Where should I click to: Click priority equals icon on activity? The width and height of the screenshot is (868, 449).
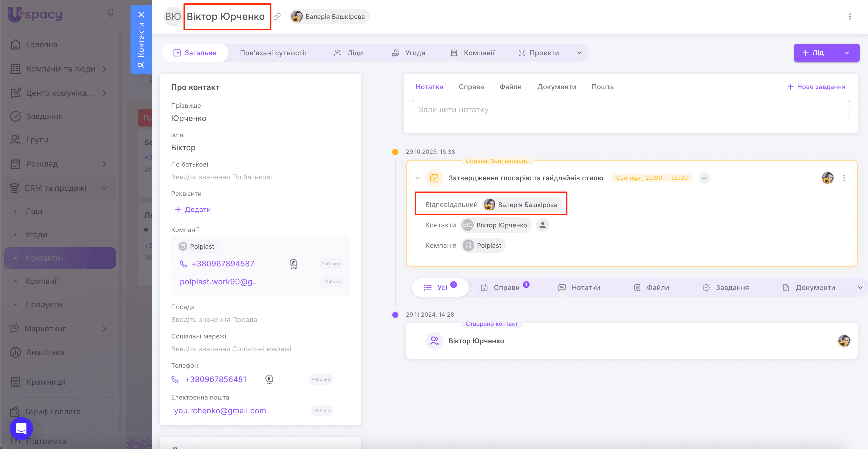704,178
